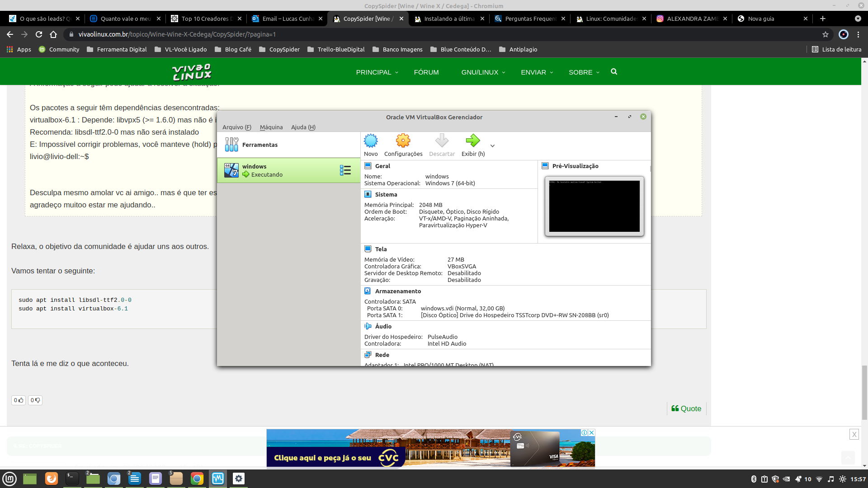Click the thumbs-up vote button
The image size is (868, 488).
click(19, 400)
